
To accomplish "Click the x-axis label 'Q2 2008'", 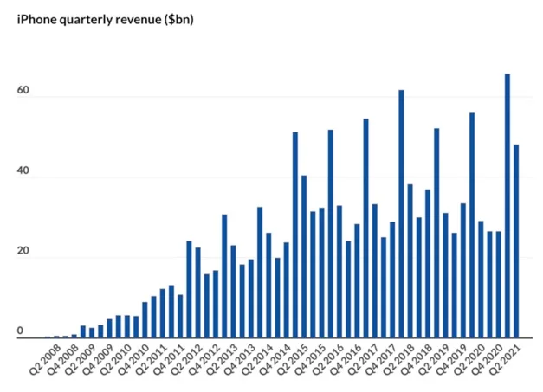I will [46, 360].
